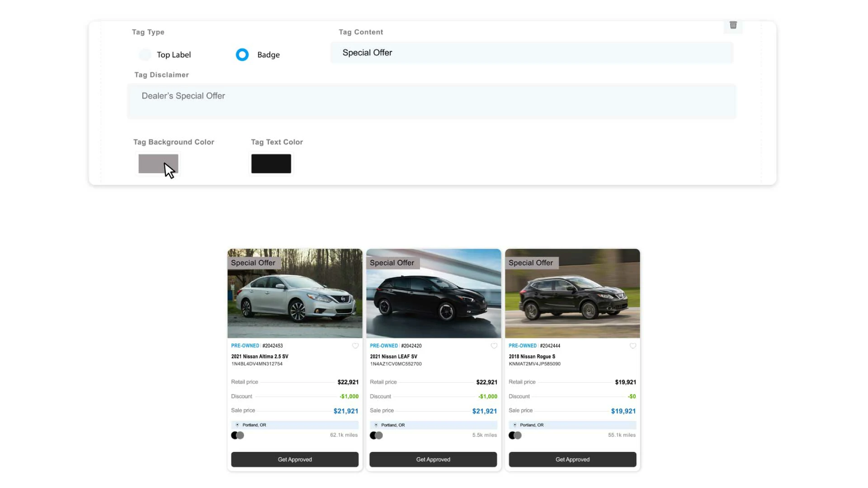Click the Altima sale price $21,921
The height and width of the screenshot is (488, 868).
pos(346,411)
